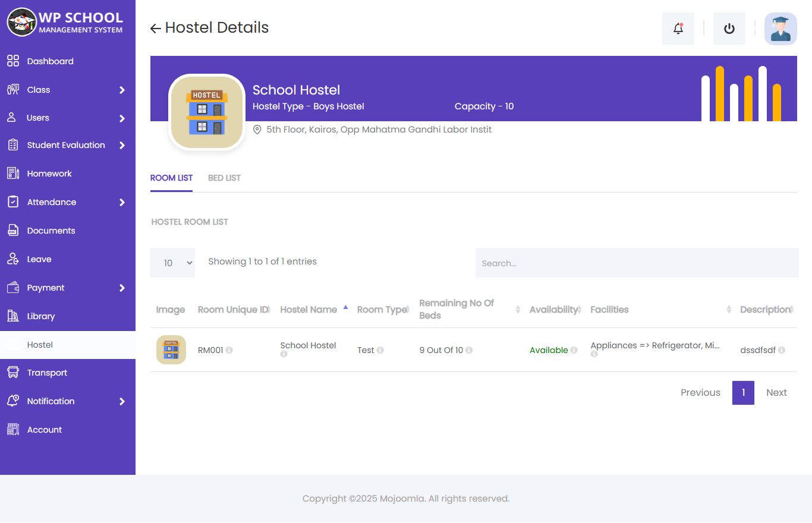Click the Documents file icon
812x523 pixels.
[13, 231]
